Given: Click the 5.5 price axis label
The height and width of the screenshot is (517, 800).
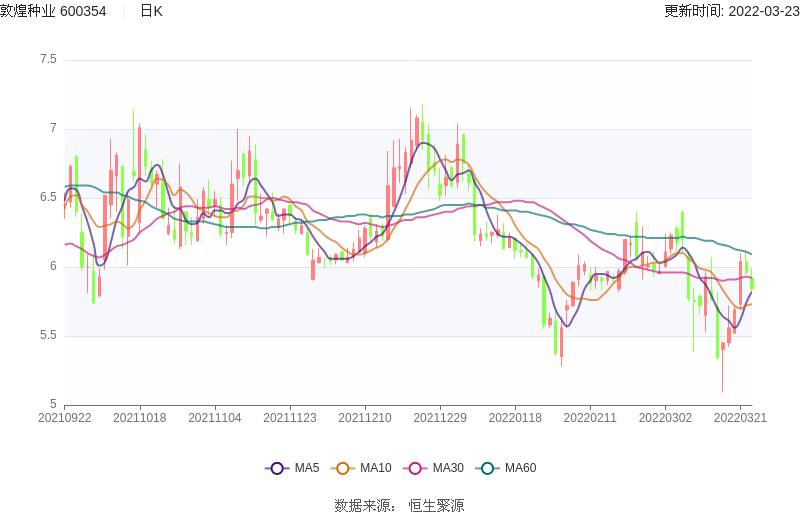Looking at the screenshot, I should click(47, 336).
